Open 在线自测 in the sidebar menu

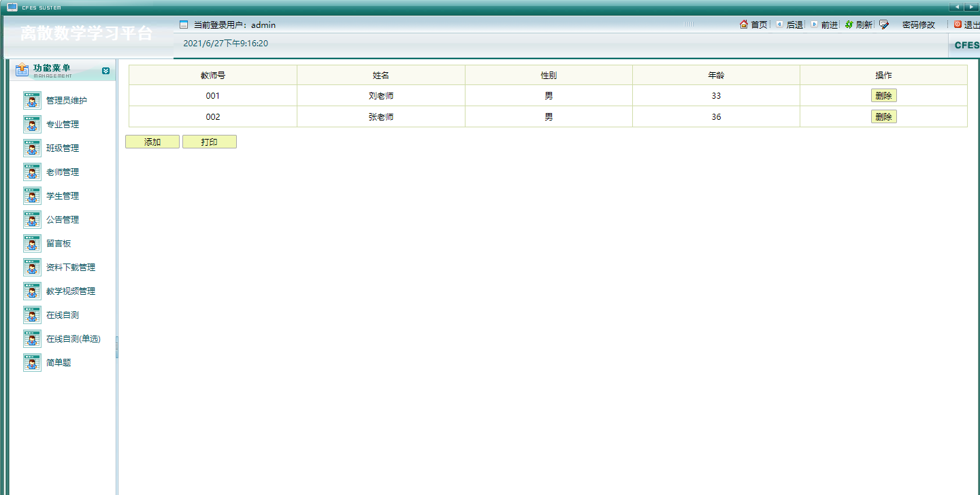tap(63, 315)
